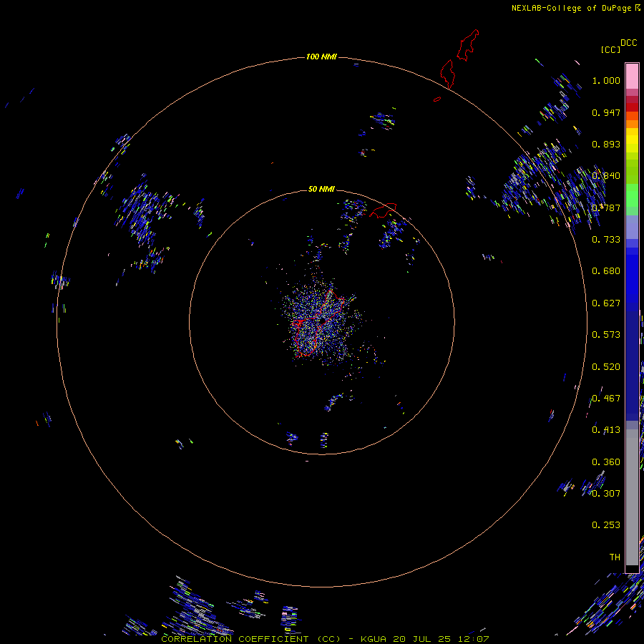The image size is (644, 644).
Task: Click the pink top segment of the color bar
Action: (632, 76)
